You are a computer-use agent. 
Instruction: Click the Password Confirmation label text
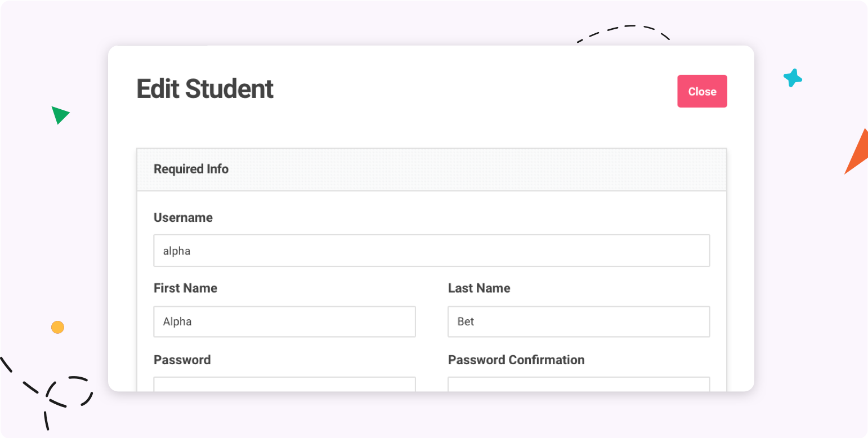pos(516,360)
